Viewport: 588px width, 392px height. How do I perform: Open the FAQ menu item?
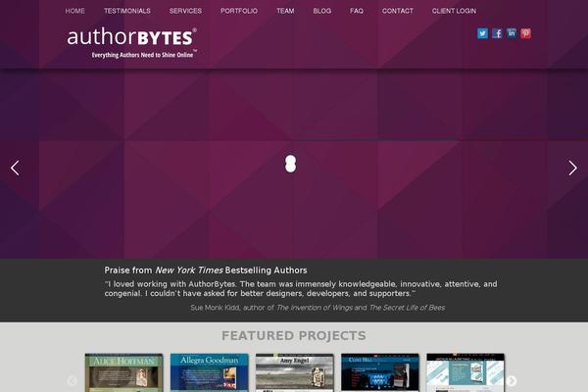(x=357, y=11)
